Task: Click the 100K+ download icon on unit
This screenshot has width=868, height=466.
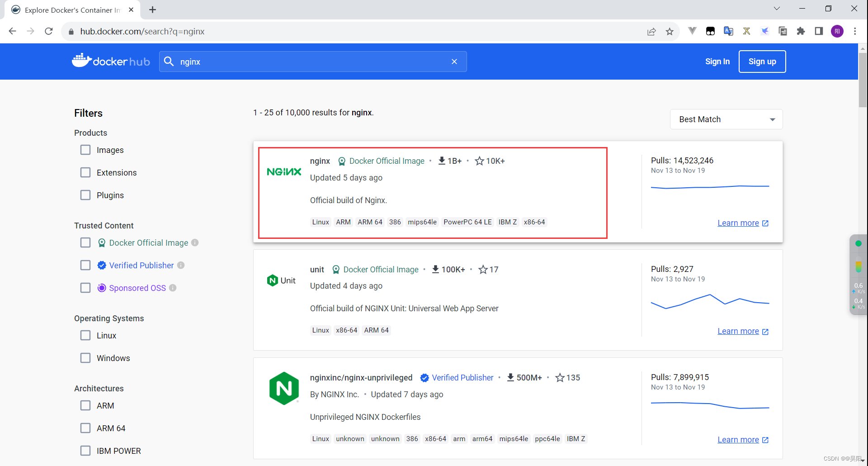Action: [435, 269]
